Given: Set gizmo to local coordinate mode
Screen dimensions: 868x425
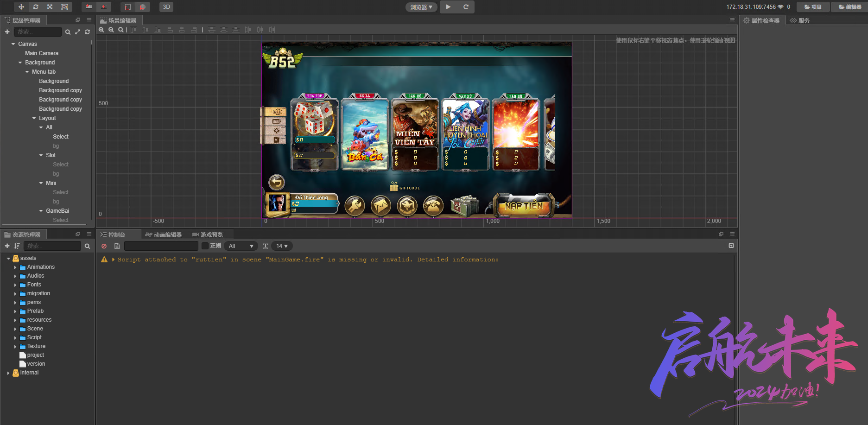Looking at the screenshot, I should [128, 7].
